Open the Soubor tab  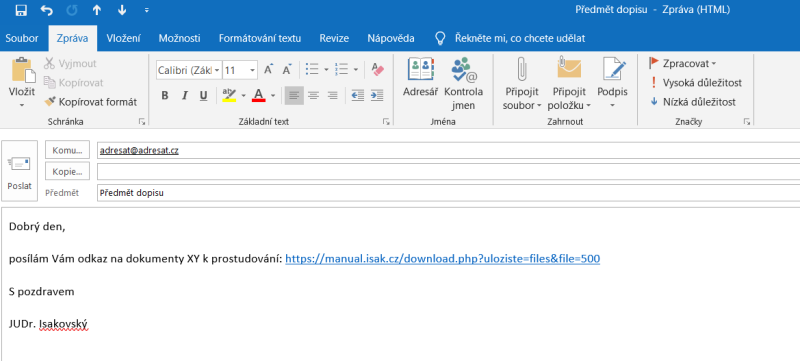tap(22, 38)
